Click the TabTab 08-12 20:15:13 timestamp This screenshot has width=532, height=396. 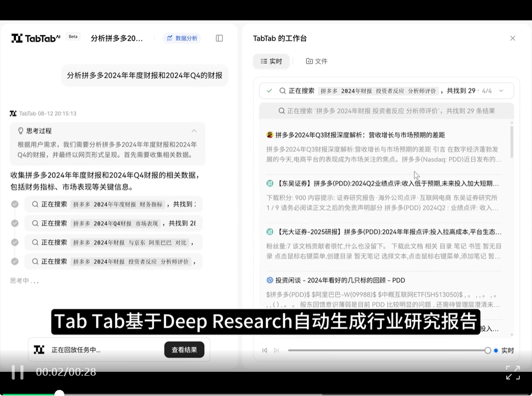(47, 113)
